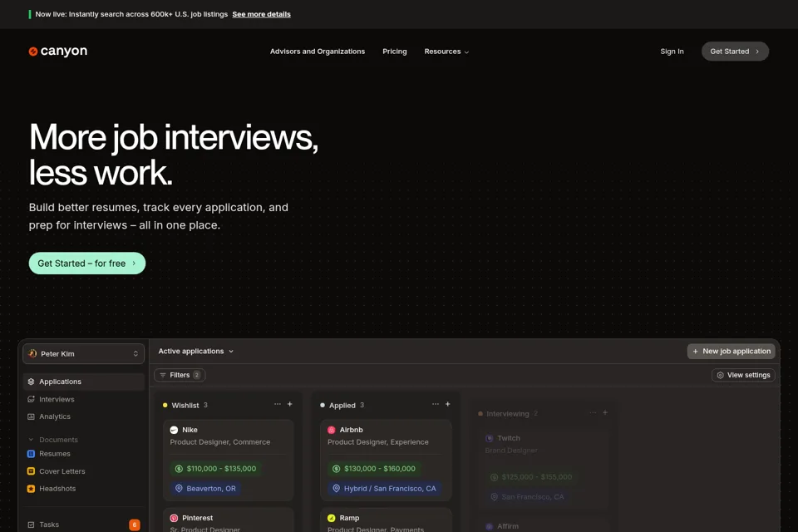Click the header Get Started button
Screen dimensions: 798x532
pos(735,52)
